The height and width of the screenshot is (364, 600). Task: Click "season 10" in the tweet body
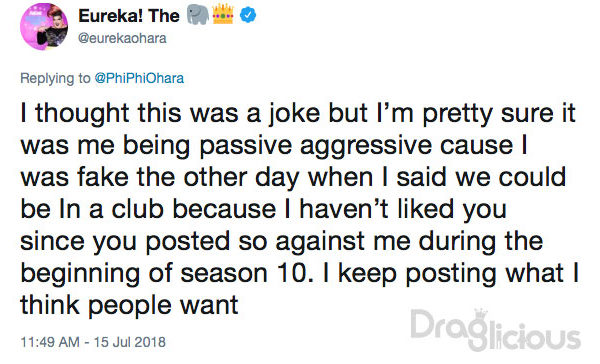point(244,274)
